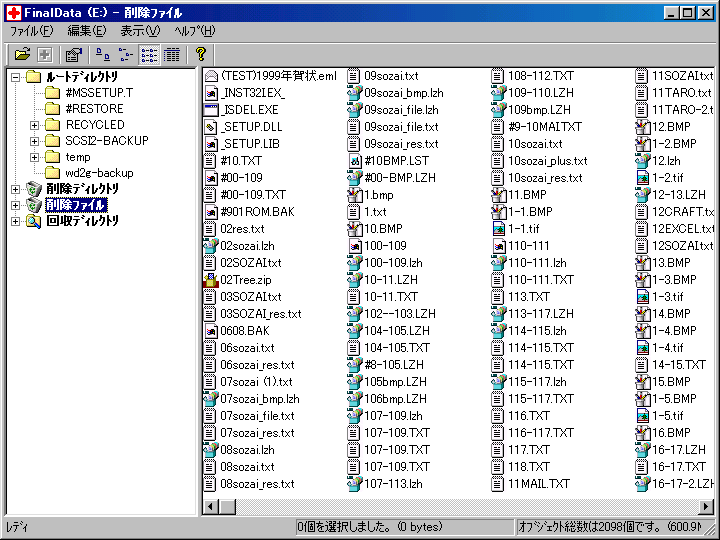Select the 0608.BAK file icon

211,331
